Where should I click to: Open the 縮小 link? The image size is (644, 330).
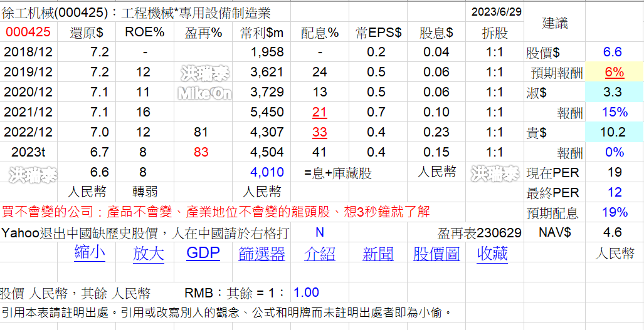click(90, 252)
